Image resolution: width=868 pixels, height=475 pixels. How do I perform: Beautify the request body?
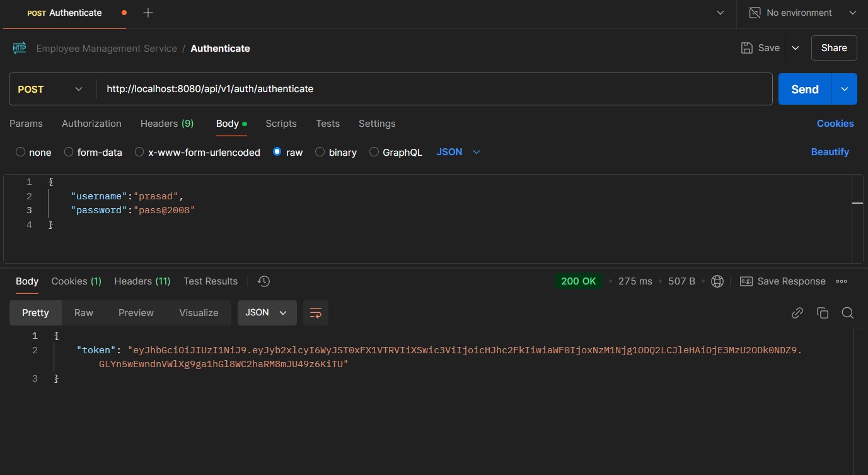(830, 152)
